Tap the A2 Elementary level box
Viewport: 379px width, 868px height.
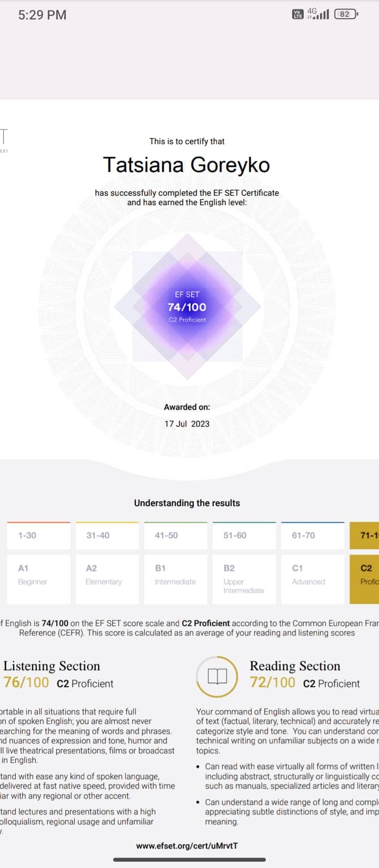point(107,578)
